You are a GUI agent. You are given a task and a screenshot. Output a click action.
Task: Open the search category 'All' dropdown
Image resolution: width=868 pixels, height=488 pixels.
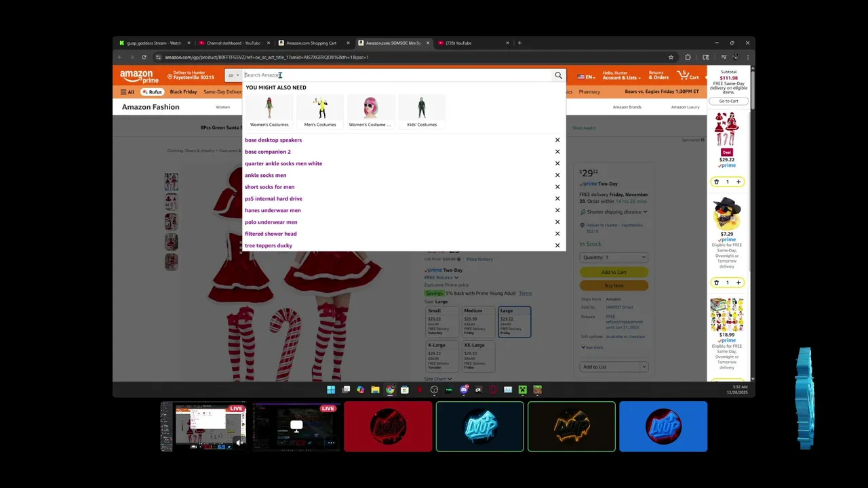click(234, 75)
